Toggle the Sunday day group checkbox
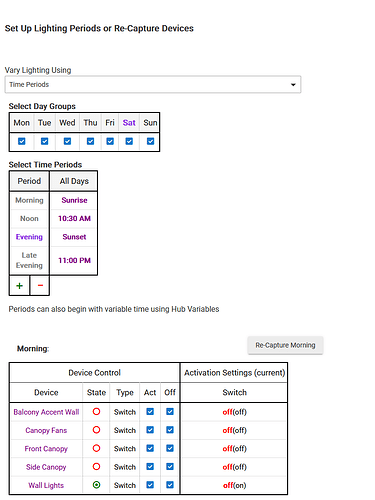This screenshot has height=500, width=375. [150, 141]
